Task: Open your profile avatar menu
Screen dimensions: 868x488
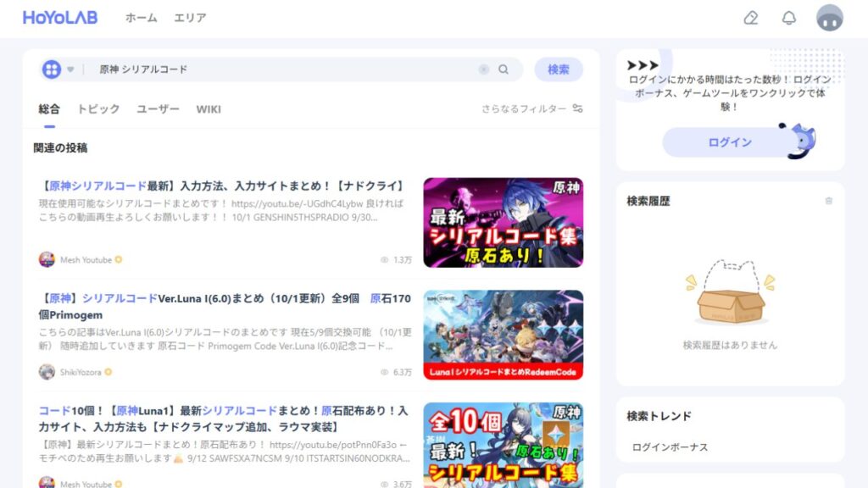Action: [x=828, y=18]
